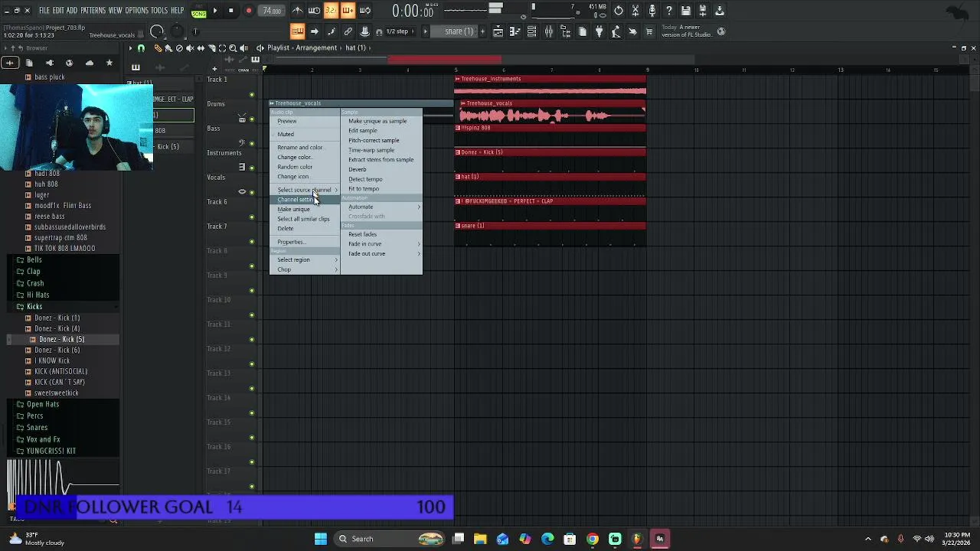Click the export/render download icon
The image size is (980, 551).
tap(720, 11)
